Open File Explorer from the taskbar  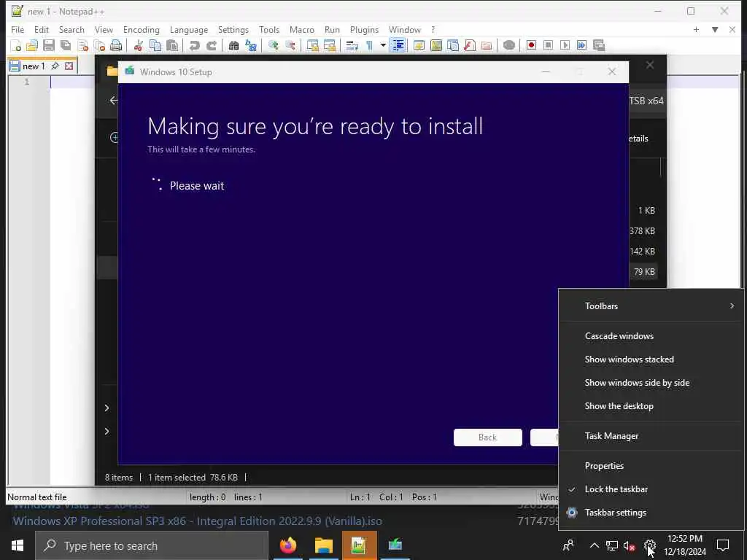pos(323,545)
